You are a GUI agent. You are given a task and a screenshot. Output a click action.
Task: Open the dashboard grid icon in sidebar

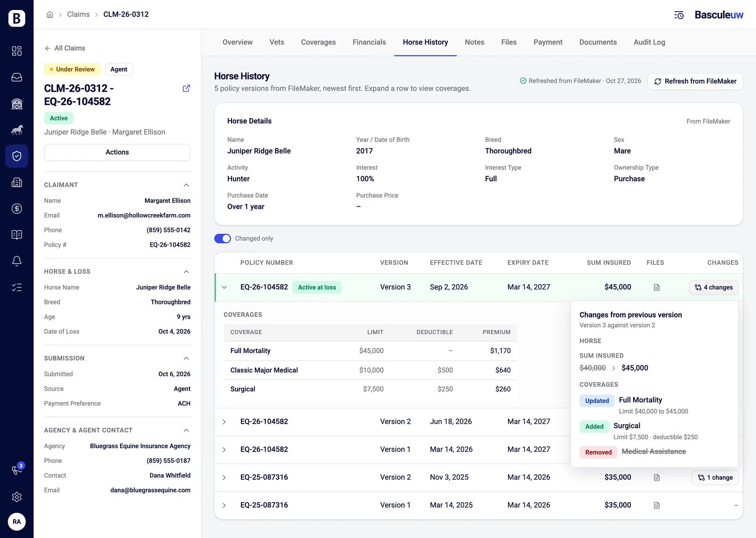pyautogui.click(x=17, y=51)
